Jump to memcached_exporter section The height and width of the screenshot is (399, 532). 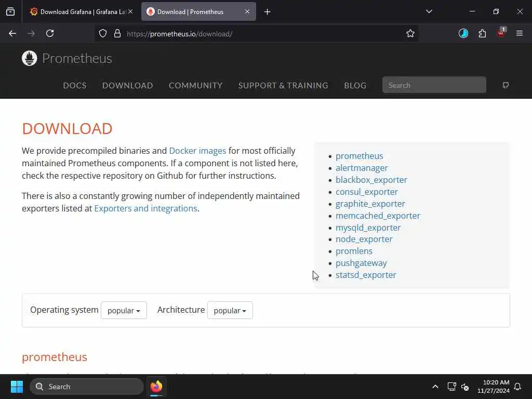click(x=378, y=216)
